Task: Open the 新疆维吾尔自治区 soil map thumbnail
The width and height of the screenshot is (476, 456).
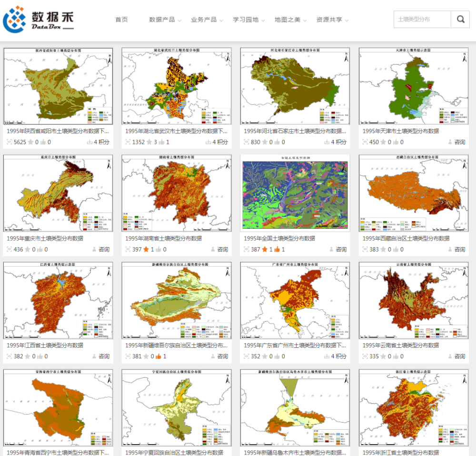Action: click(177, 301)
